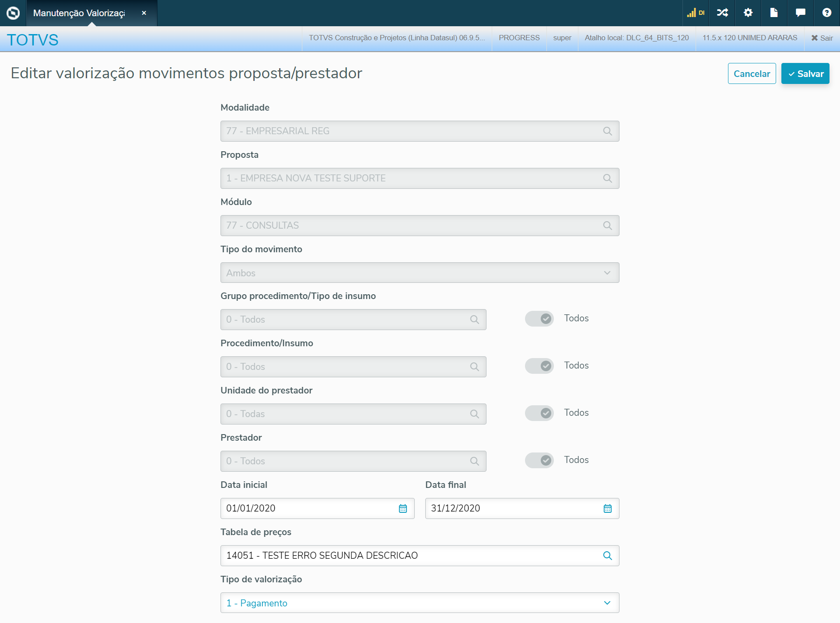This screenshot has width=840, height=623.
Task: Toggle Todos switch for Prestador
Action: pyautogui.click(x=539, y=460)
